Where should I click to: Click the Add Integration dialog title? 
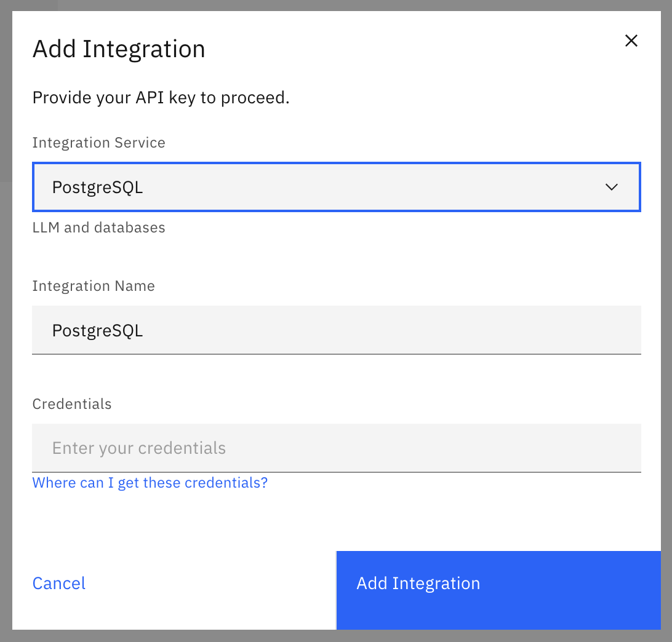(119, 48)
